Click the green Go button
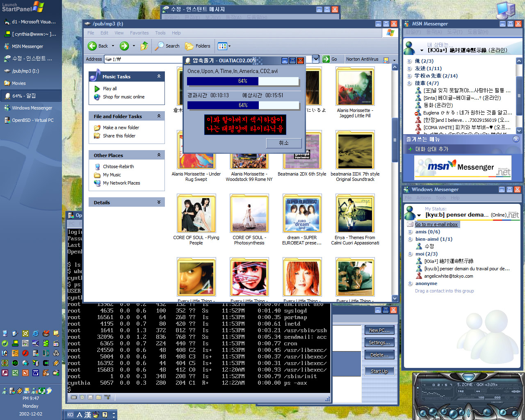The height and width of the screenshot is (420, 525). coord(330,59)
